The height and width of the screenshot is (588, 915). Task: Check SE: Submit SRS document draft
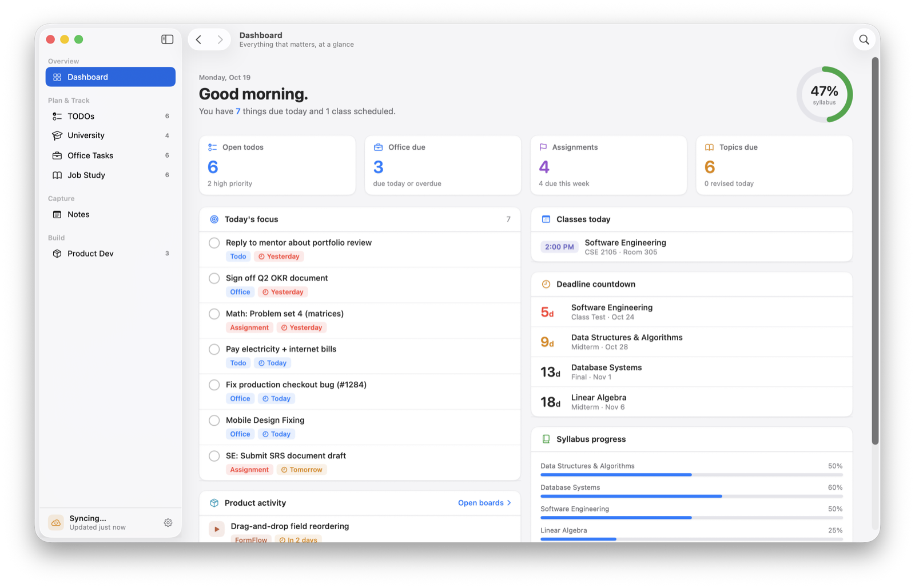tap(214, 456)
